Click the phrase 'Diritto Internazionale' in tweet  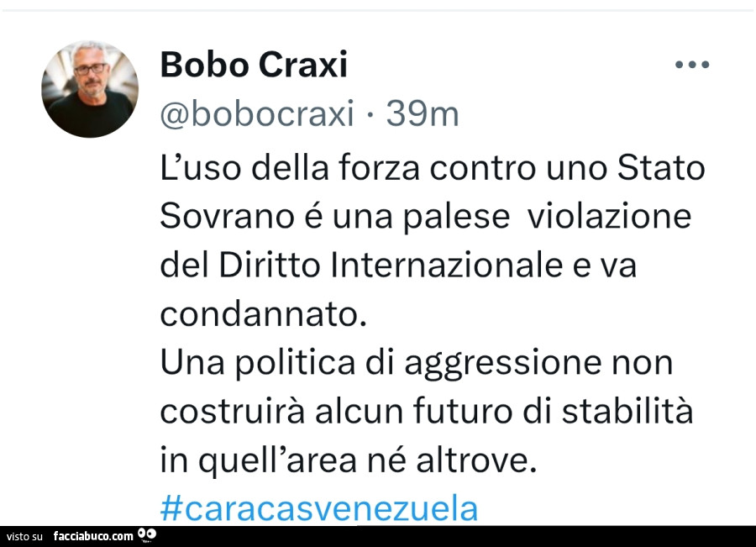click(x=391, y=265)
